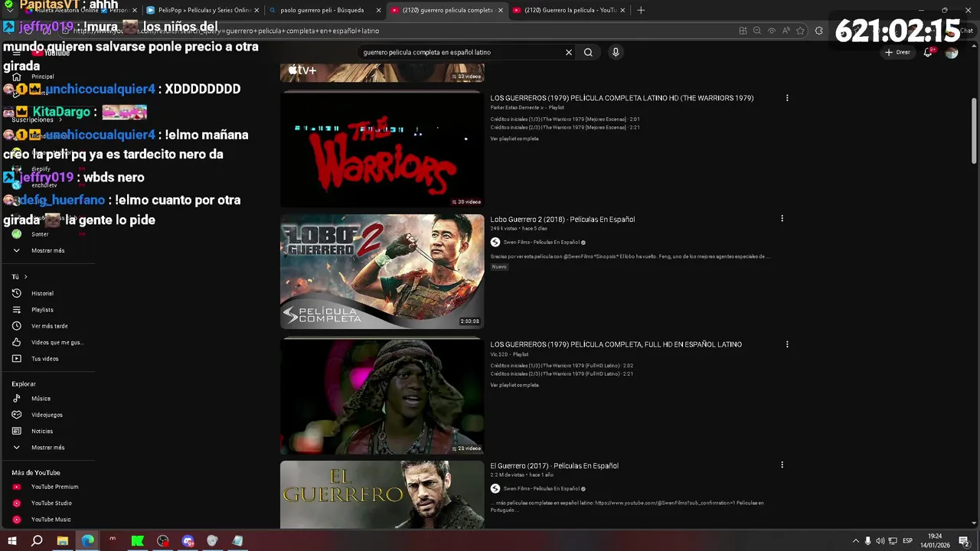Show hidden system tray icons
Viewport: 980px width, 551px height.
[855, 541]
